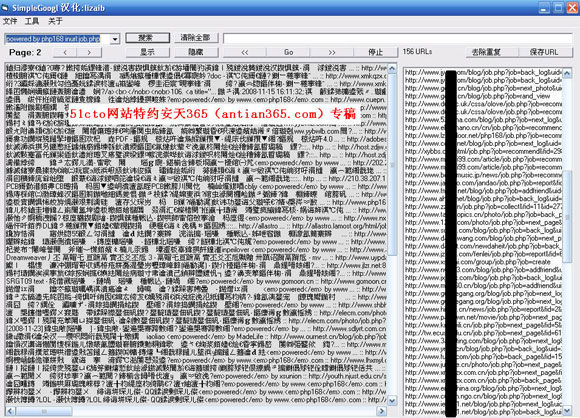Select the Dreamweaver result row
This screenshot has width=580, height=418.
pyautogui.click(x=196, y=257)
